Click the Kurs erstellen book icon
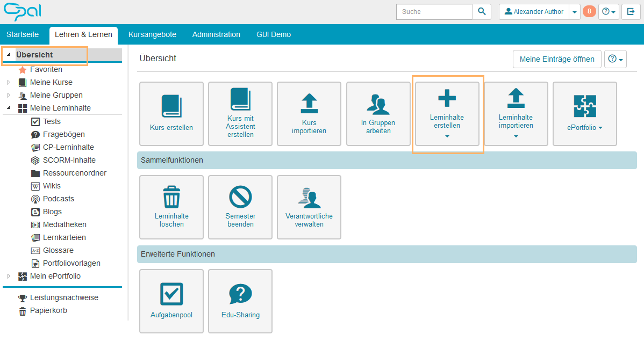 (171, 106)
